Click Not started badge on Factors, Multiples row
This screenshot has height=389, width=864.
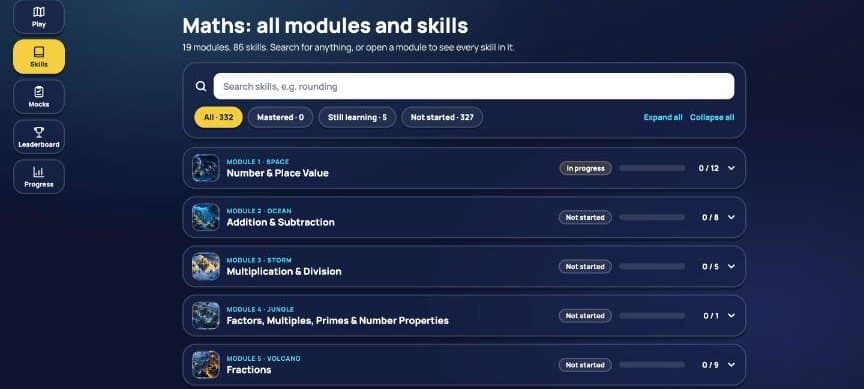pyautogui.click(x=585, y=316)
